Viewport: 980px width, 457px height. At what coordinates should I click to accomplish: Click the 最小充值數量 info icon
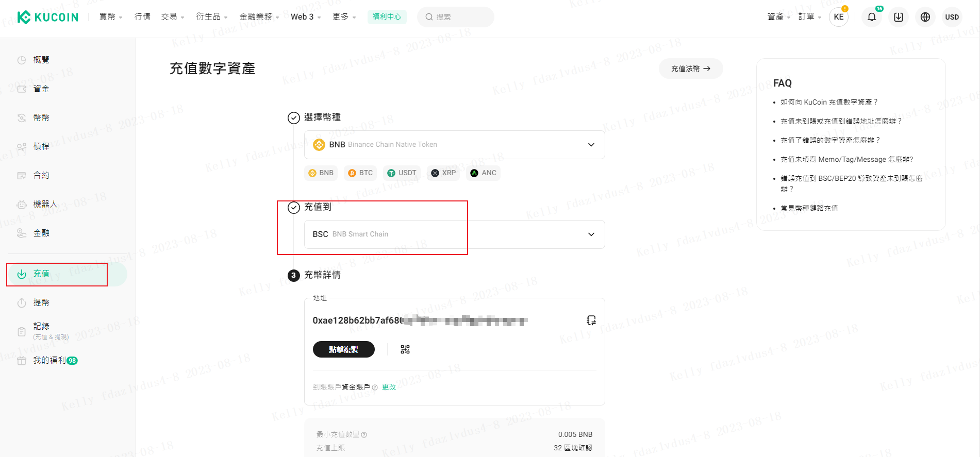364,435
